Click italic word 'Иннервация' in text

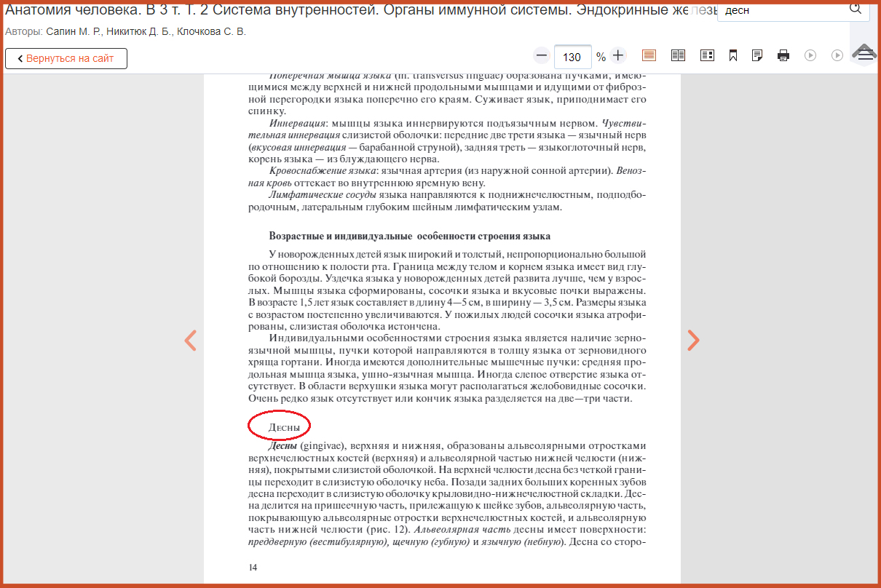[296, 123]
